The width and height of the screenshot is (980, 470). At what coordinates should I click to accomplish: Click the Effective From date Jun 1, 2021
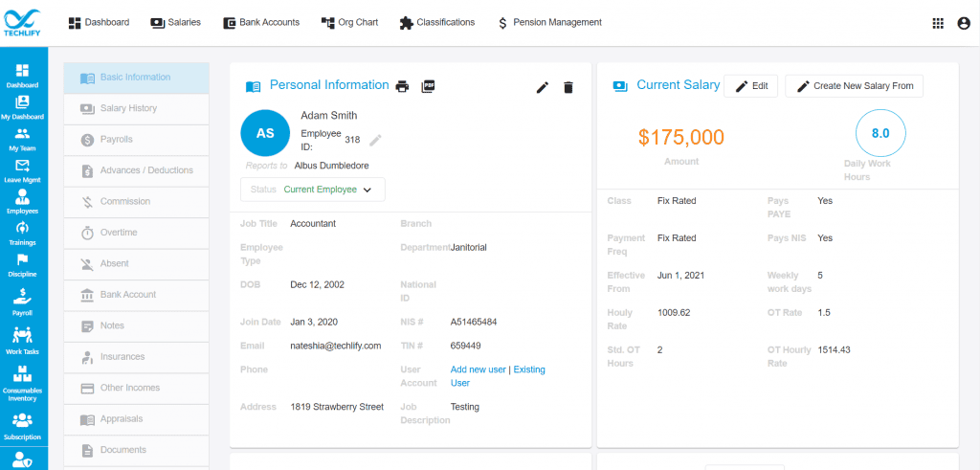click(x=679, y=275)
